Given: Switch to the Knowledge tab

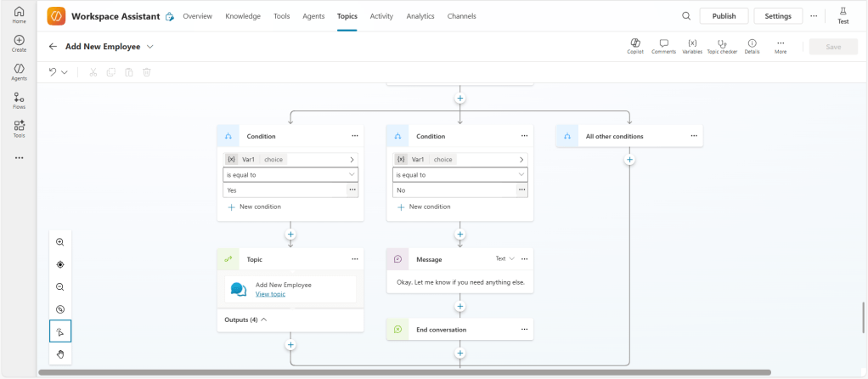Looking at the screenshot, I should tap(243, 16).
